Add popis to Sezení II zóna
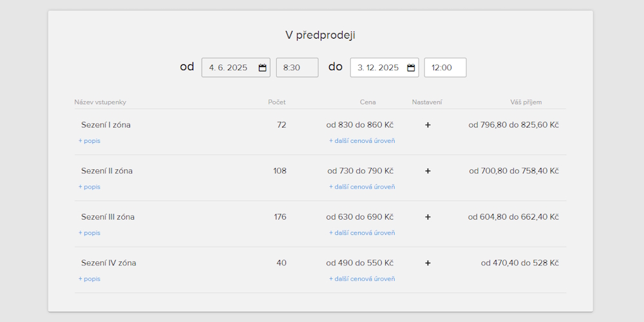 [90, 187]
